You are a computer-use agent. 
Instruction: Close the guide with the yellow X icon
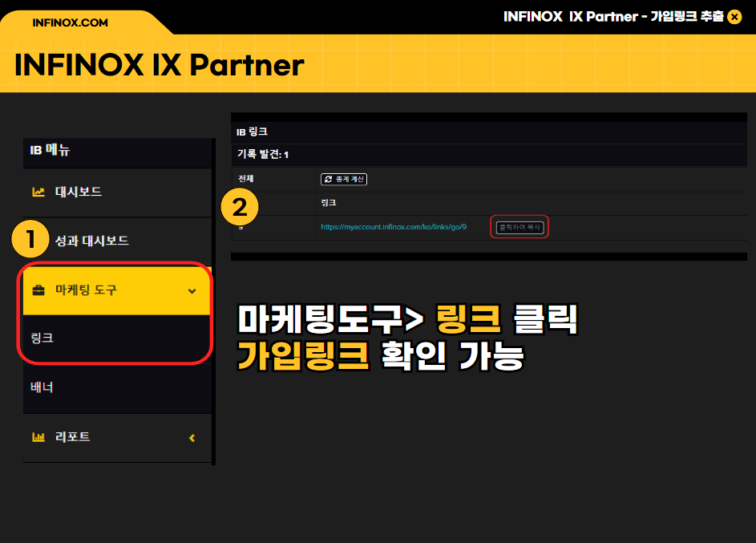click(734, 17)
